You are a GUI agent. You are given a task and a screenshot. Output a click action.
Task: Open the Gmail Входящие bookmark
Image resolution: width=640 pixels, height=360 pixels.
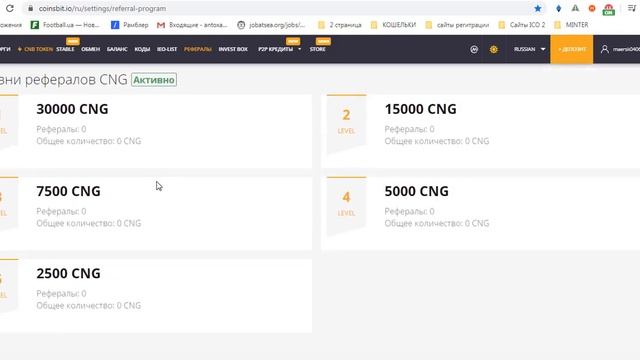(192, 25)
